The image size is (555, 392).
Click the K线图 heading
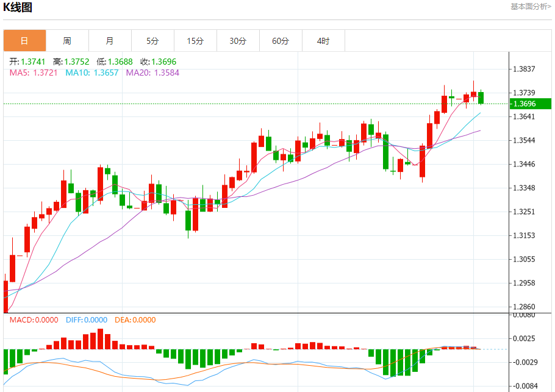pos(18,7)
